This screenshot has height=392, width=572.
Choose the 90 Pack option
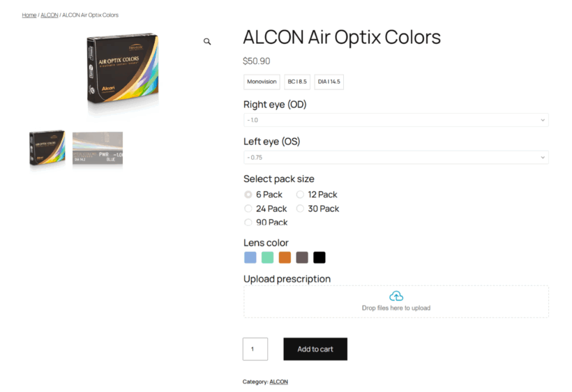coord(248,223)
